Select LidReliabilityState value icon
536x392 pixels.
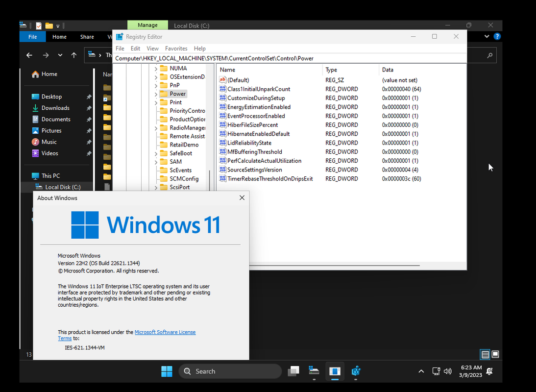click(x=222, y=143)
